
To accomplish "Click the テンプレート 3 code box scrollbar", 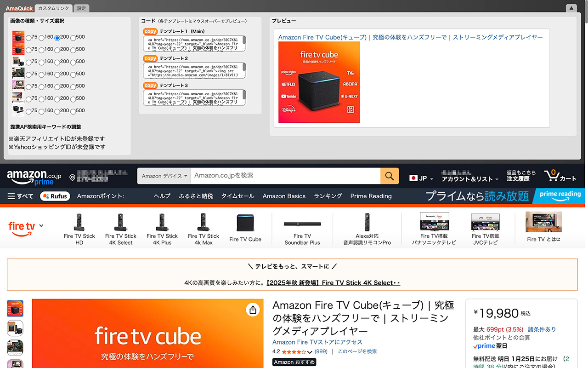I will (x=244, y=95).
